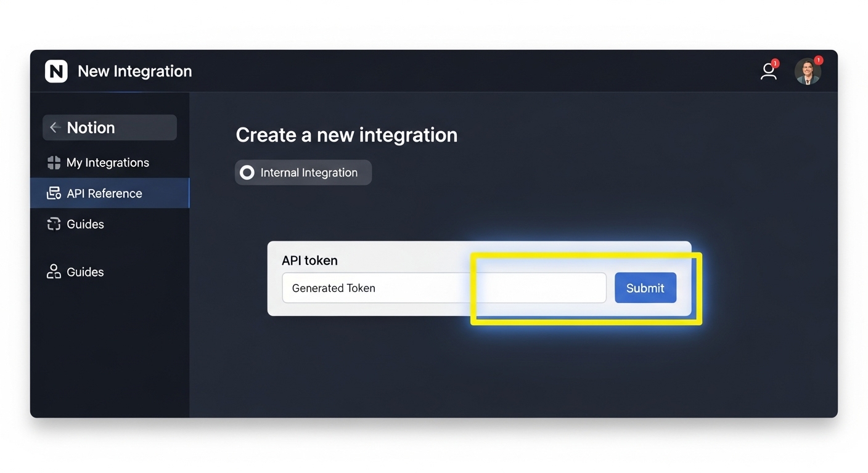Click the API Reference sidebar icon
The image size is (868, 473).
pos(54,193)
